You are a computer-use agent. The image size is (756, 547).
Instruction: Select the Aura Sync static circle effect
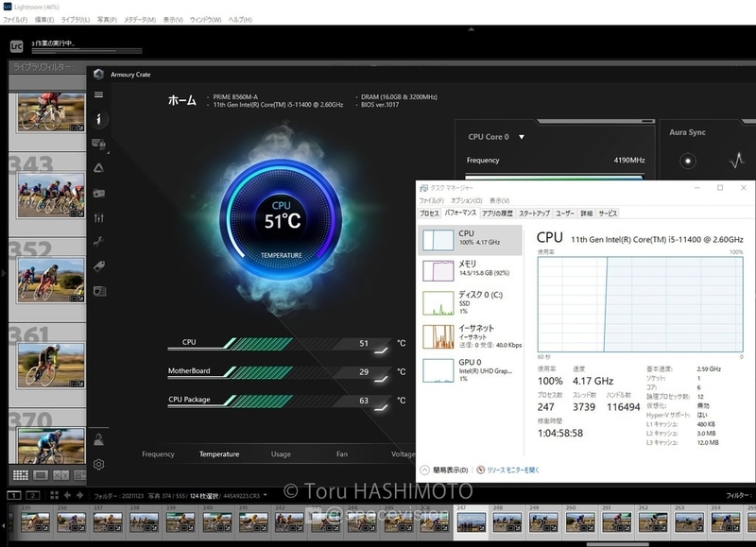pos(688,161)
